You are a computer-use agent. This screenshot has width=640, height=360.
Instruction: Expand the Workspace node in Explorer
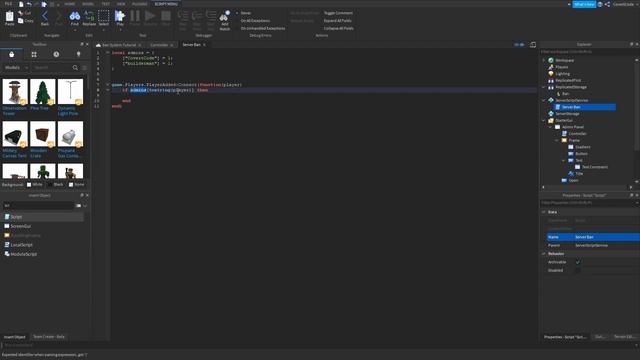(x=544, y=60)
